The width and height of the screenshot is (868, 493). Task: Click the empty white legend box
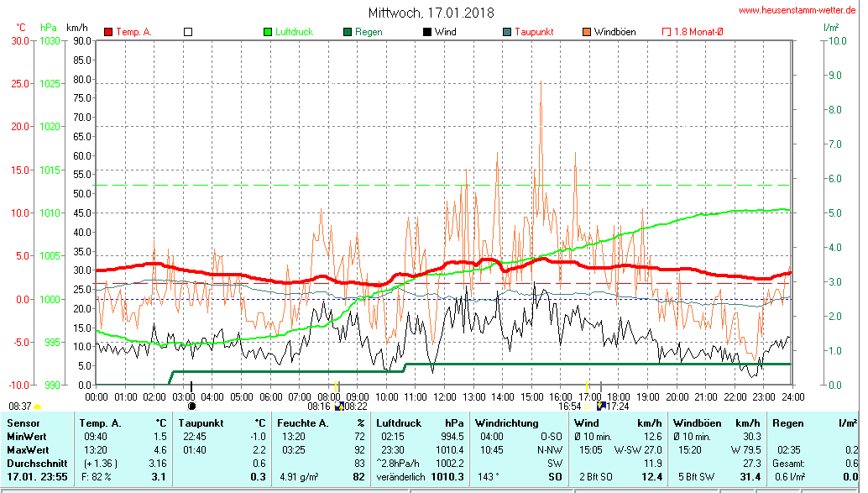[x=188, y=32]
